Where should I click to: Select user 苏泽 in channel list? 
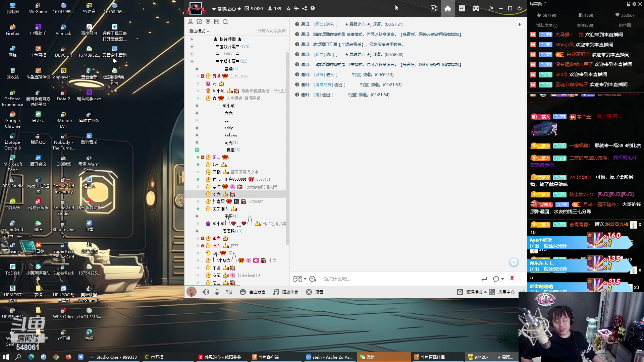[216, 76]
